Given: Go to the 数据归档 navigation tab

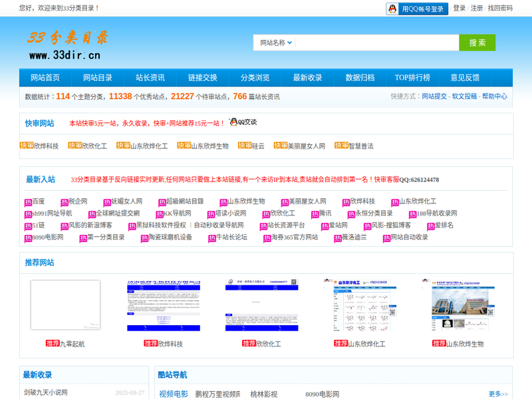Looking at the screenshot, I should pos(360,78).
